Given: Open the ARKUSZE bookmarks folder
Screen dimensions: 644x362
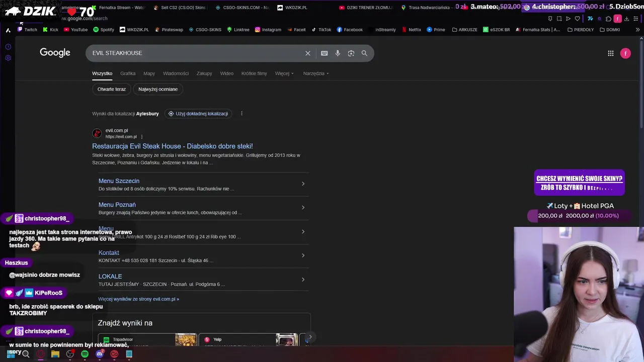Looking at the screenshot, I should [x=464, y=30].
